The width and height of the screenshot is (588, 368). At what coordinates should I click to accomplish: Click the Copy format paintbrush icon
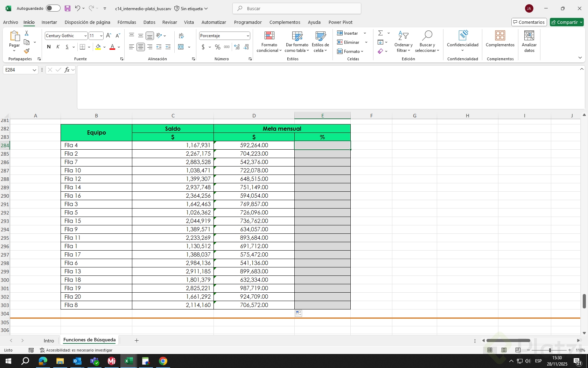tap(27, 51)
